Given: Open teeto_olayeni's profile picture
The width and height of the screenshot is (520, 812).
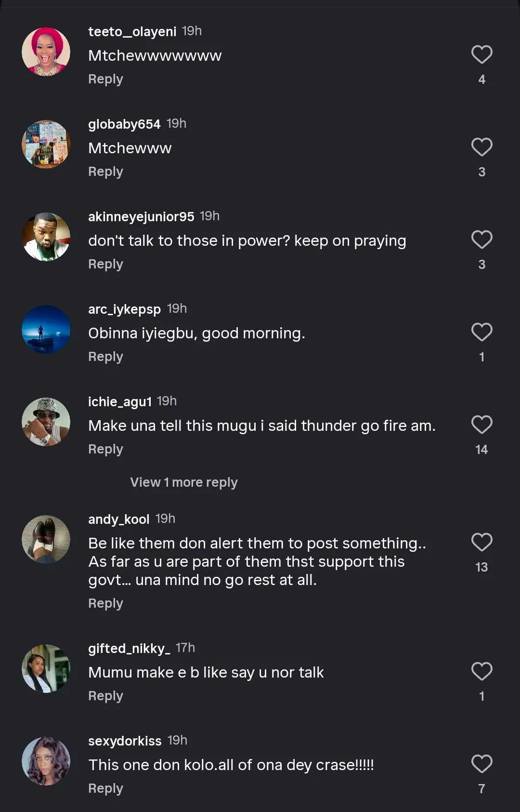Looking at the screenshot, I should point(46,52).
